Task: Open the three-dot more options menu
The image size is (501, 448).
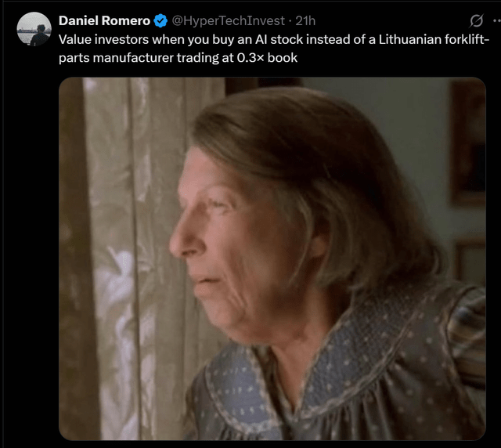Action: (497, 21)
